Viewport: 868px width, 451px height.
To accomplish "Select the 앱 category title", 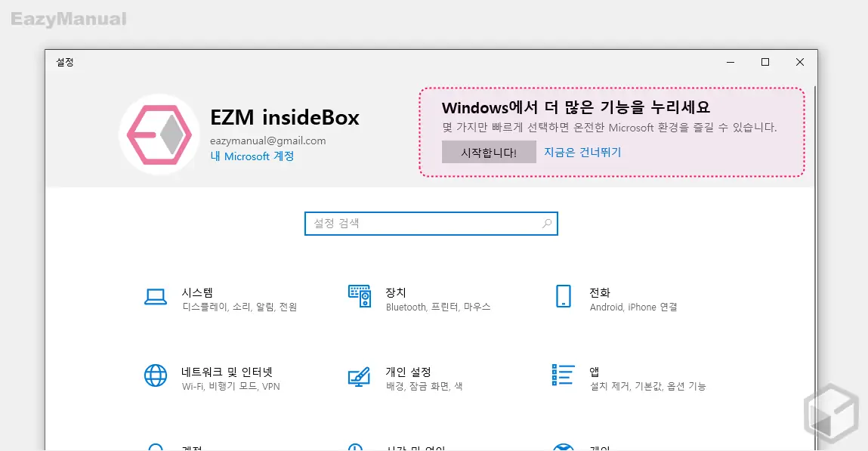I will coord(594,372).
